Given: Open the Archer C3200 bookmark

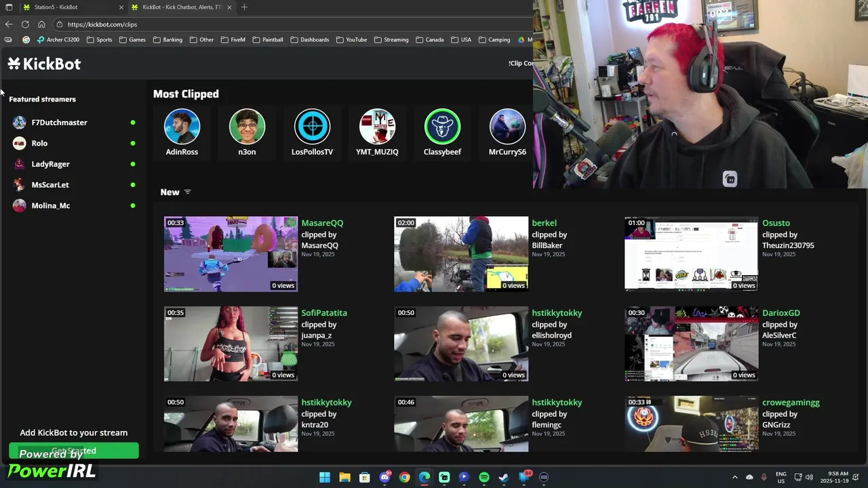Looking at the screenshot, I should pyautogui.click(x=58, y=40).
